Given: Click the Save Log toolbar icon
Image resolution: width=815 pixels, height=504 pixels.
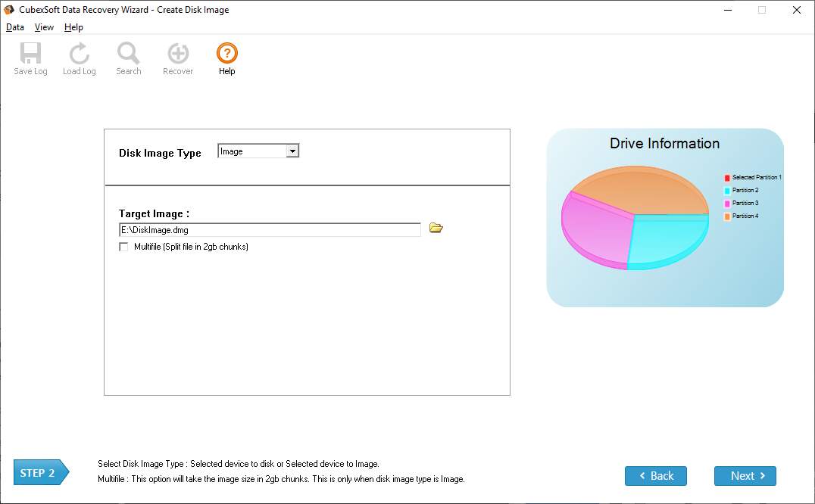Looking at the screenshot, I should click(30, 54).
